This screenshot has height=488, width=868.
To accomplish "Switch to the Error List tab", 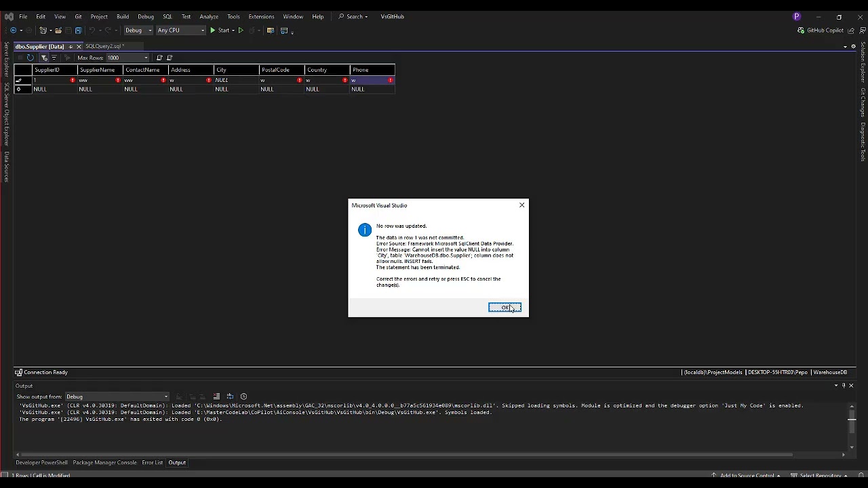I will coord(152,463).
